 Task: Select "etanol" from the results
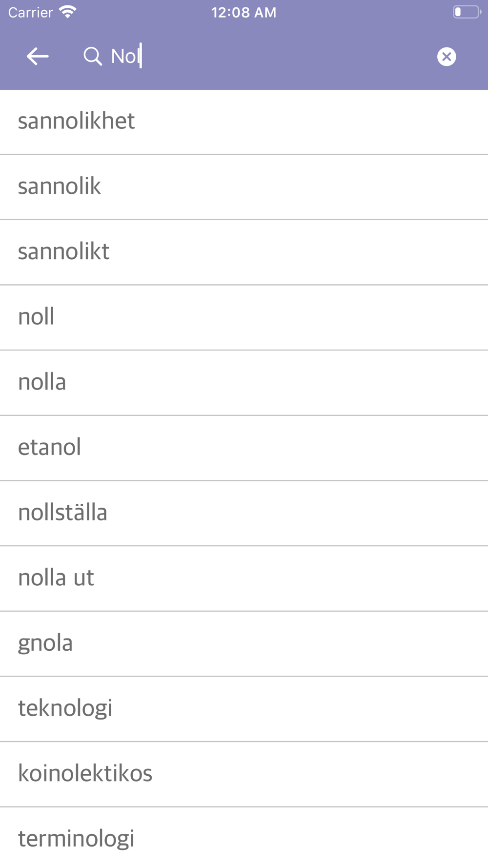click(244, 448)
